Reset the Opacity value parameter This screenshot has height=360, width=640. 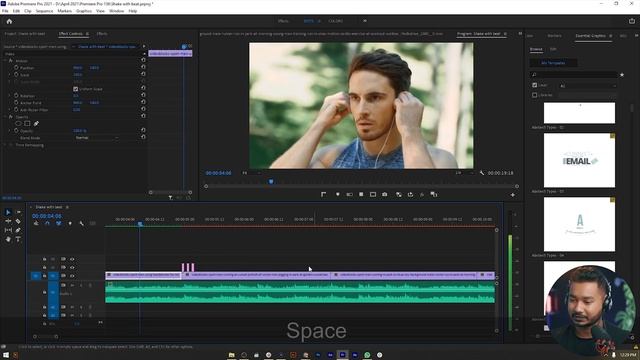click(143, 130)
